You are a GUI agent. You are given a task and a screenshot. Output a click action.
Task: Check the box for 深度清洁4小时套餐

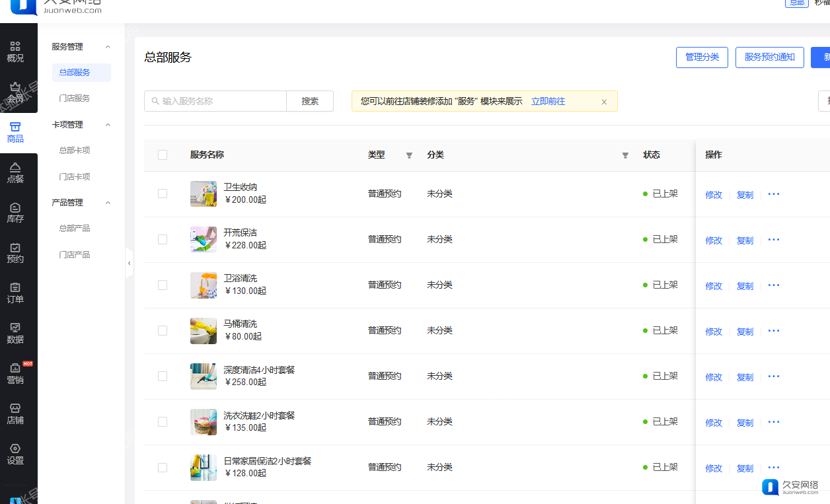coord(163,376)
